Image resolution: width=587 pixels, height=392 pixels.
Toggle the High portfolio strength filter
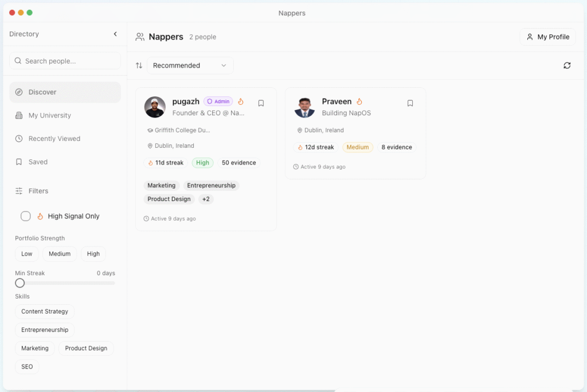pos(93,254)
